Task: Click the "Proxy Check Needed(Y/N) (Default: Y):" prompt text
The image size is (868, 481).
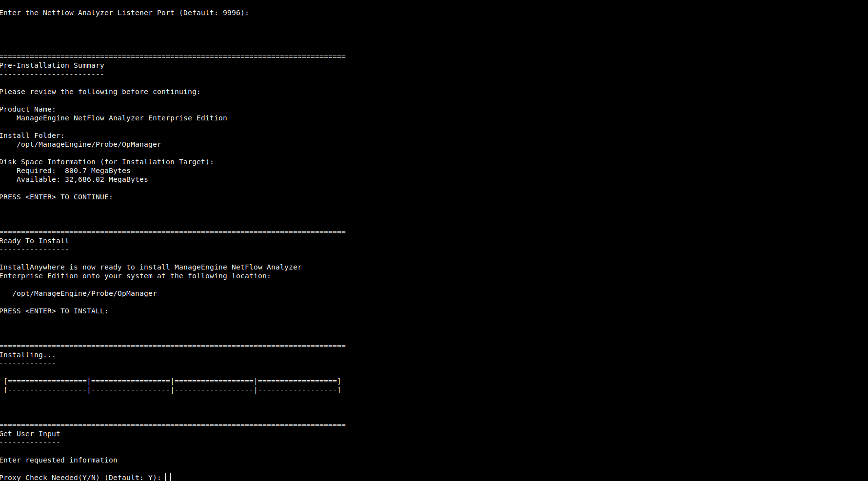Action: point(80,478)
